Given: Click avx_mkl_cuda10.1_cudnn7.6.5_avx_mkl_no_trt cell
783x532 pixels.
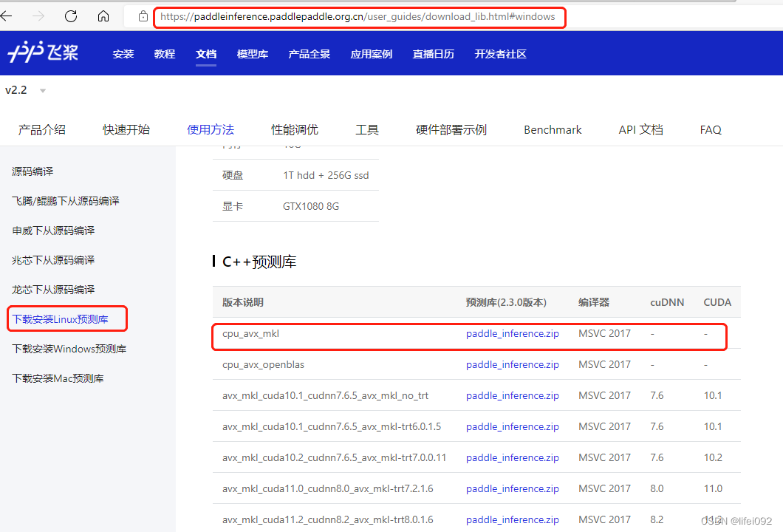Looking at the screenshot, I should click(x=325, y=395).
